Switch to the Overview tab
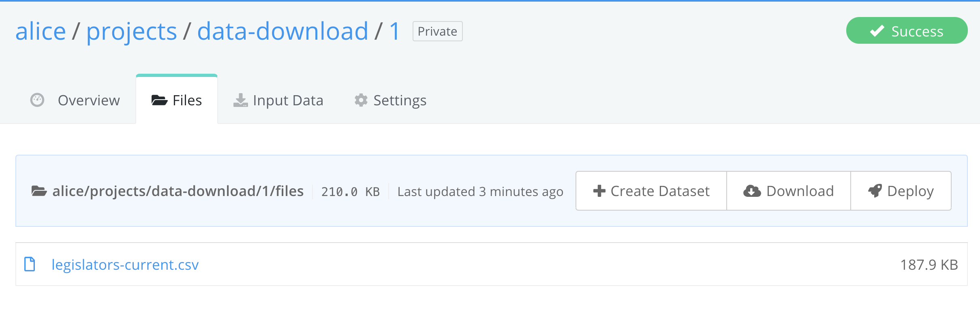Screen dimensions: 980x324 click(89, 100)
